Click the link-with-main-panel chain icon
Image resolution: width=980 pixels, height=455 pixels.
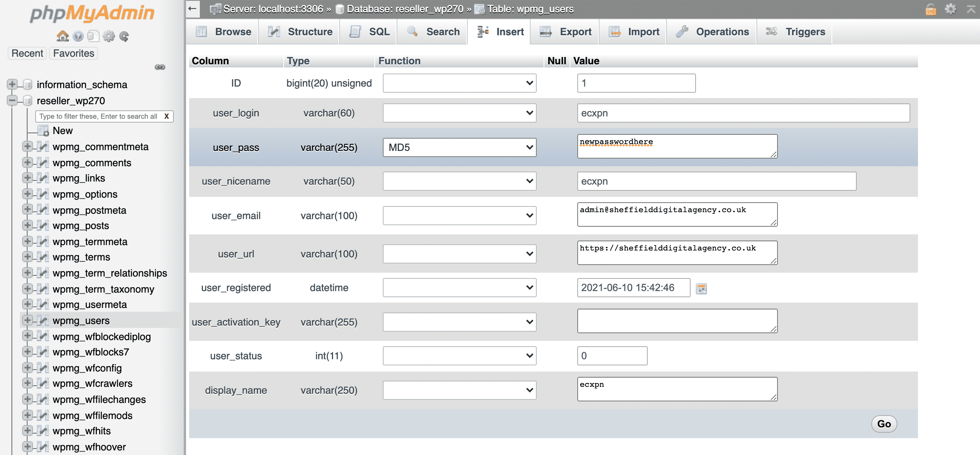(160, 67)
